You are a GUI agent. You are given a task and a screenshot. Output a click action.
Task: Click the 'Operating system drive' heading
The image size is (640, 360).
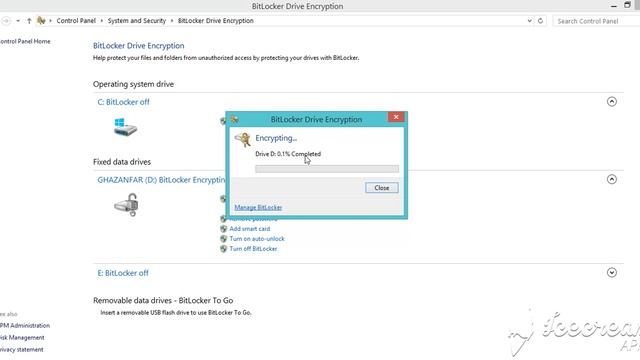pyautogui.click(x=133, y=84)
